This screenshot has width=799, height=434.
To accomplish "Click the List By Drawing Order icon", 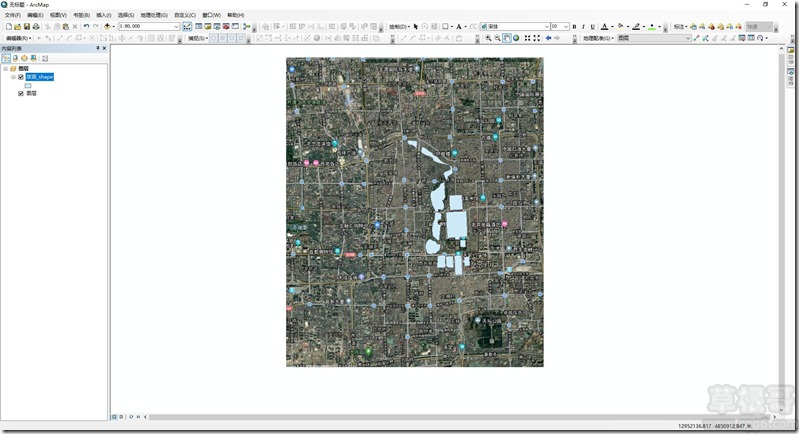I will point(6,58).
